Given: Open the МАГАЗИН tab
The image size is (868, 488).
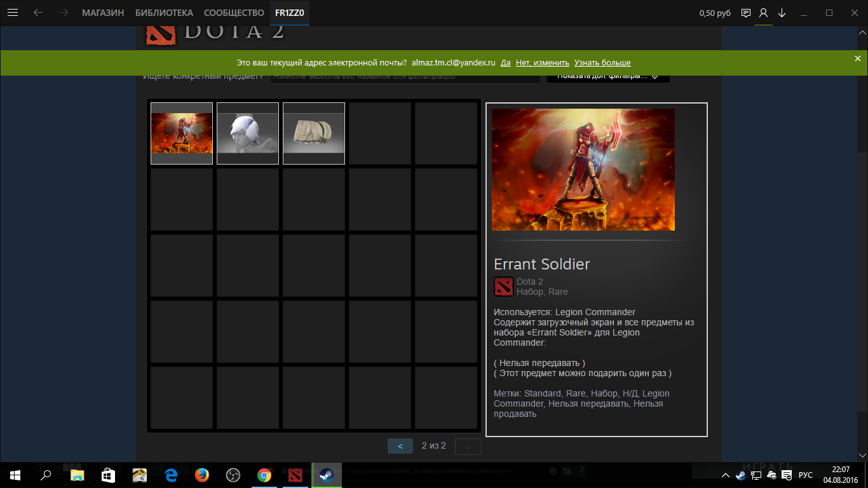Looking at the screenshot, I should point(103,13).
